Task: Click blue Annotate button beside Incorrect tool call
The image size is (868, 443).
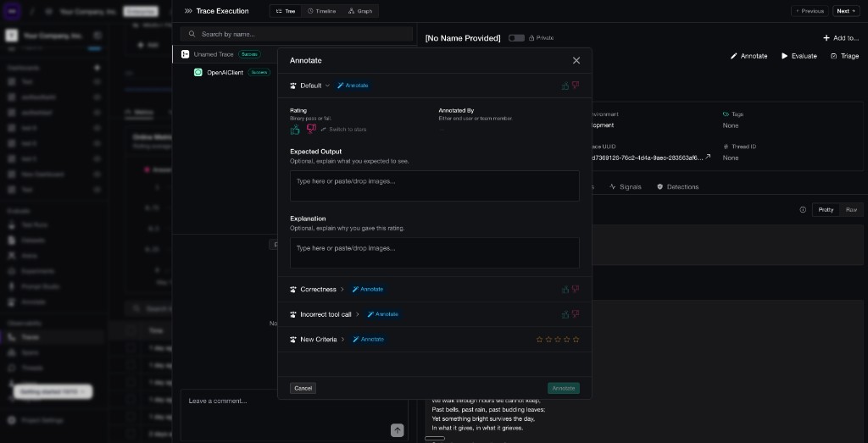Action: click(x=382, y=314)
